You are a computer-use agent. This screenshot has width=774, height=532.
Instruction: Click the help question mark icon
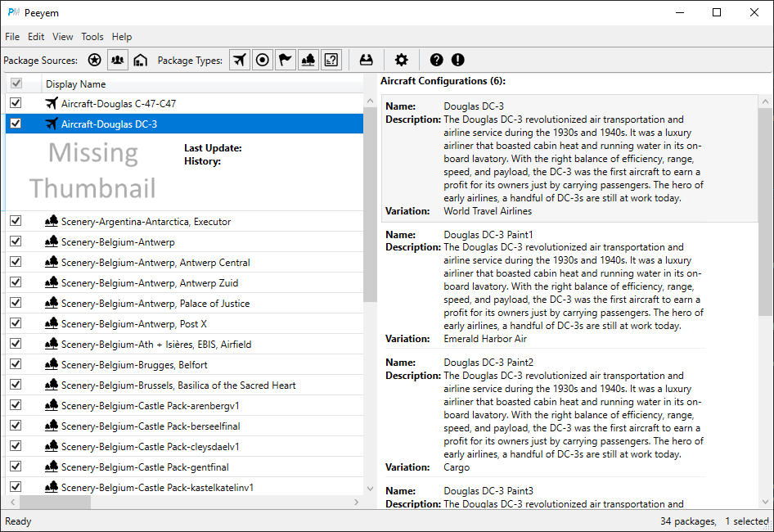pyautogui.click(x=436, y=60)
